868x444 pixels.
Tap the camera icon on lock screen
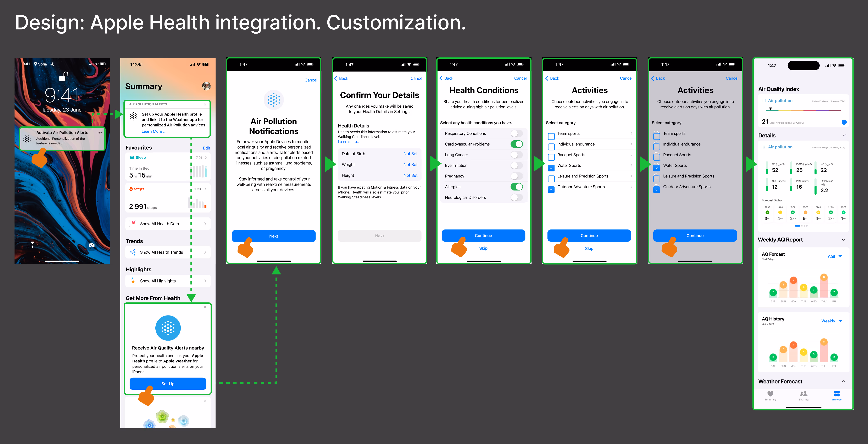pos(91,245)
